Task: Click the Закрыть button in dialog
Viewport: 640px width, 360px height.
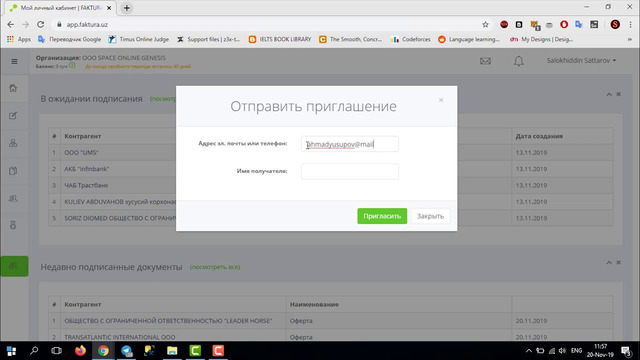Action: coord(430,216)
